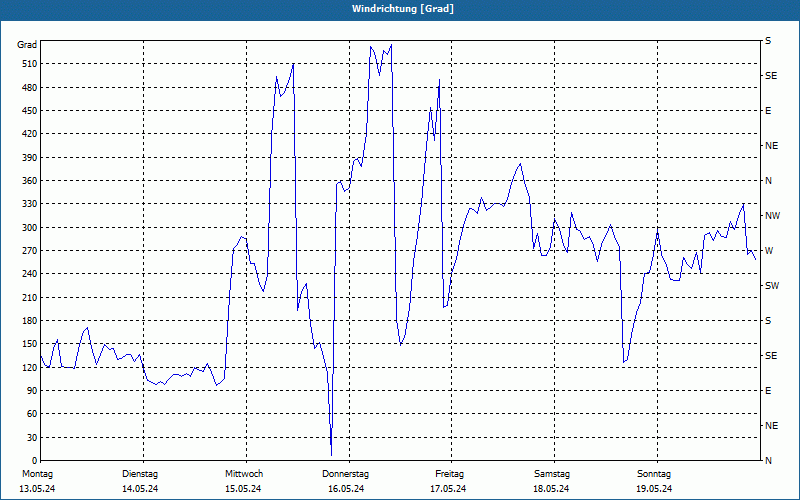Select the 210 left axis value

[30, 297]
